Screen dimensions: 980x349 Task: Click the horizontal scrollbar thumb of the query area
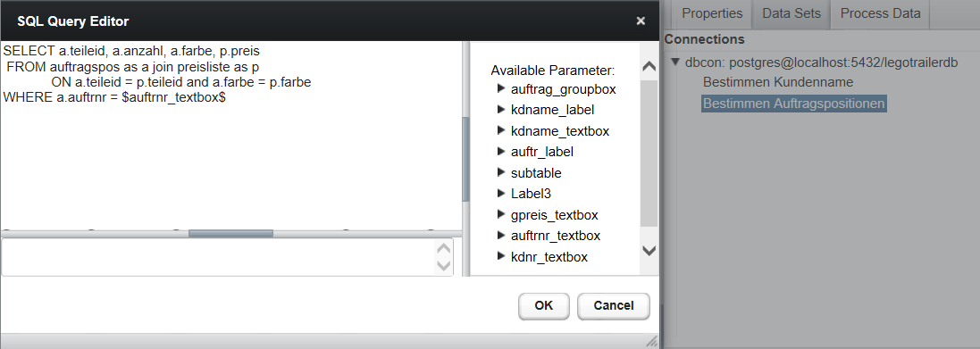point(230,233)
